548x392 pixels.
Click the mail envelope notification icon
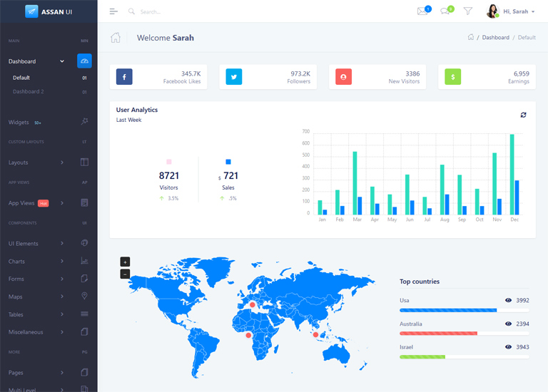pos(422,11)
